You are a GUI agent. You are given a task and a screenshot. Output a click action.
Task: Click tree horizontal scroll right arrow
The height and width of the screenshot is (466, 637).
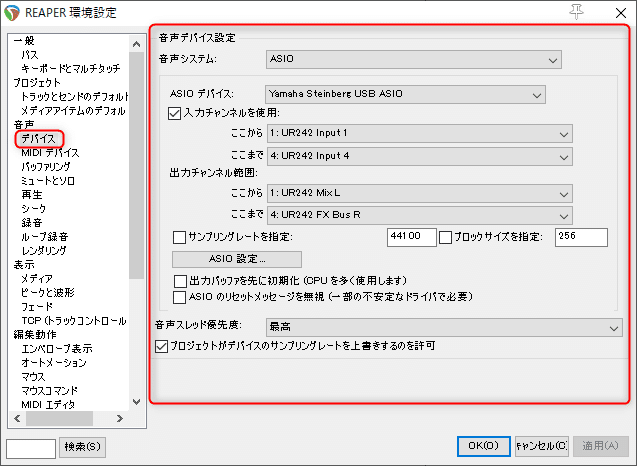tap(119, 418)
